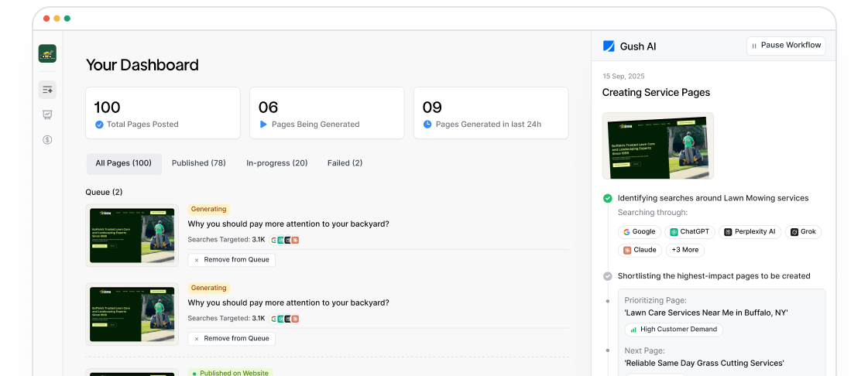868x376 pixels.
Task: Click Searches Targeted 3.1K in first queue item
Action: [x=226, y=240]
